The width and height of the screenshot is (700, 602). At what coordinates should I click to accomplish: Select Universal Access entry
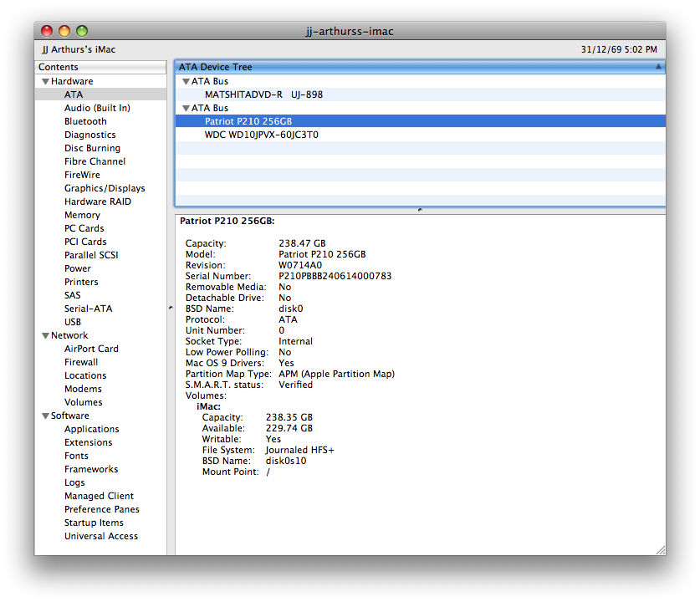coord(101,537)
